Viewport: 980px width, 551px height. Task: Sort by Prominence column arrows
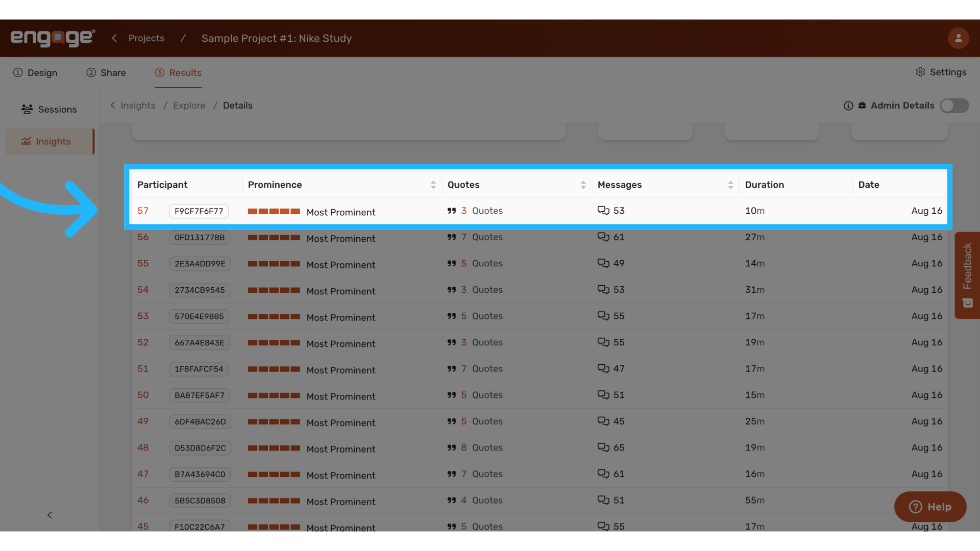click(433, 185)
